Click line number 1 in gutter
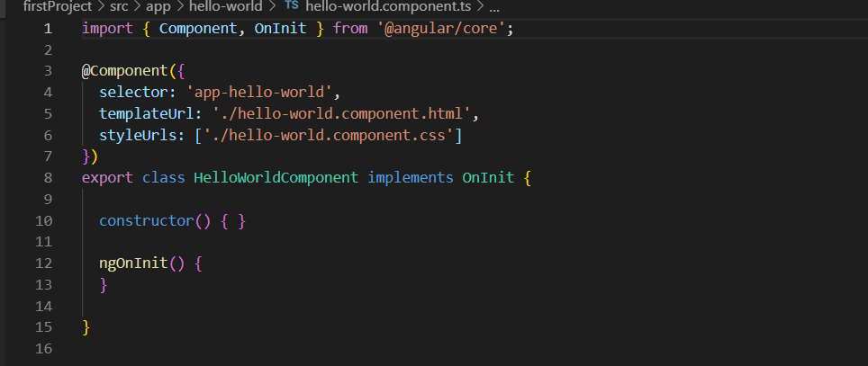 (47, 29)
